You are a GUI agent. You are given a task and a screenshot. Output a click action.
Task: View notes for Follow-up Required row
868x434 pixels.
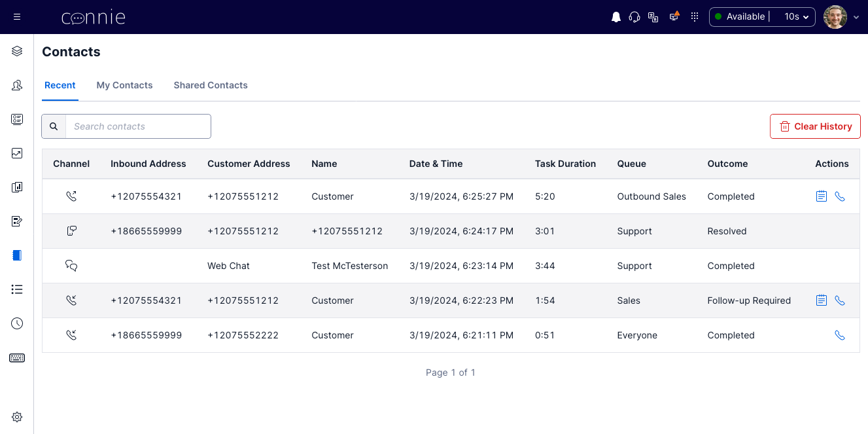(x=822, y=300)
